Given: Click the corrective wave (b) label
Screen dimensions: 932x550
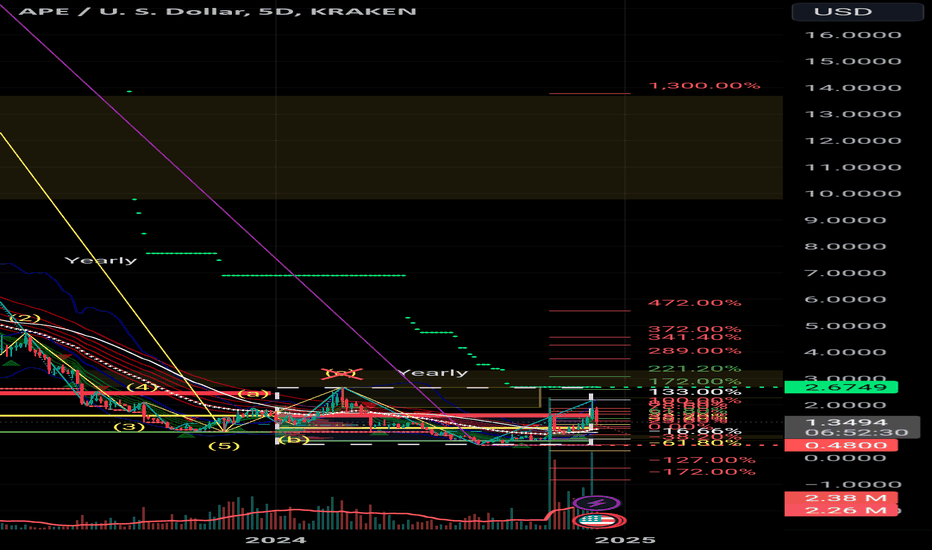Looking at the screenshot, I should 294,439.
